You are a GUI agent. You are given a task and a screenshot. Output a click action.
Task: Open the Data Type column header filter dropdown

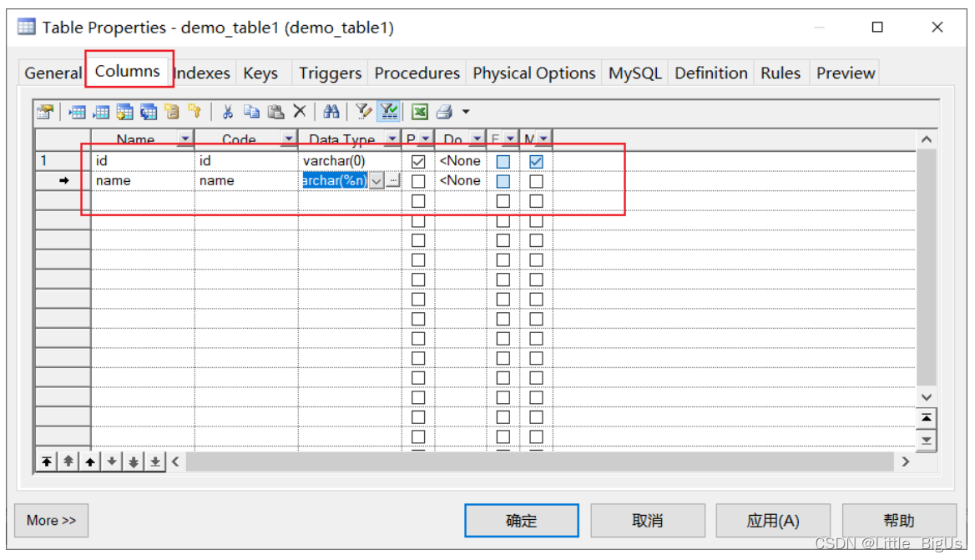(x=392, y=139)
